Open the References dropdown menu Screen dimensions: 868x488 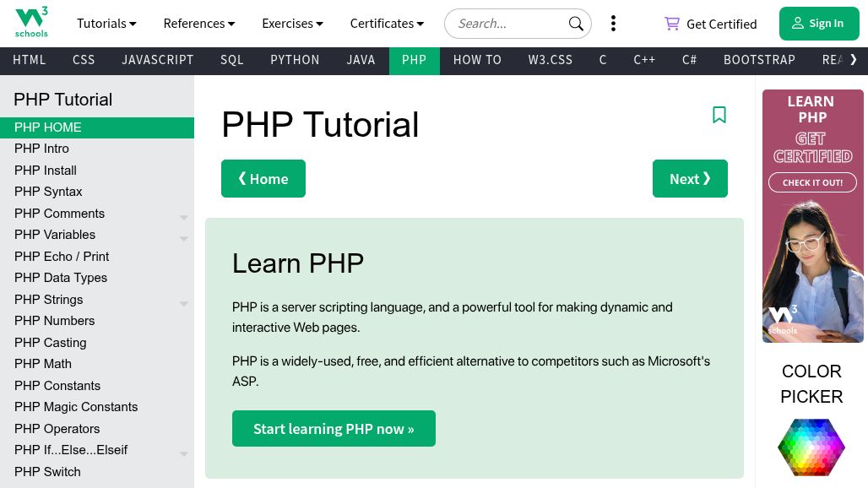click(x=199, y=24)
